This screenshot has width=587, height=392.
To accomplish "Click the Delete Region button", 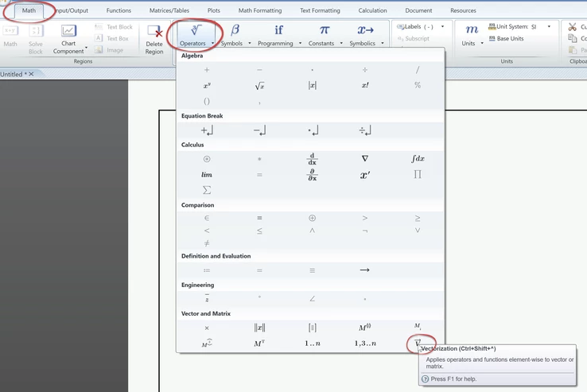I will coord(154,39).
